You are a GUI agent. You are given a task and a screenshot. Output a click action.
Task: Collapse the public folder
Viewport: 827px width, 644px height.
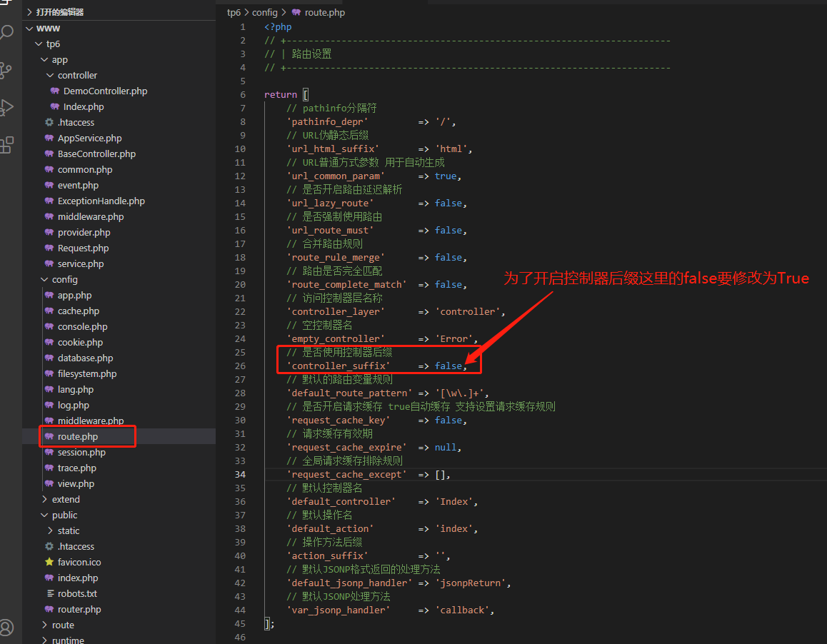44,515
